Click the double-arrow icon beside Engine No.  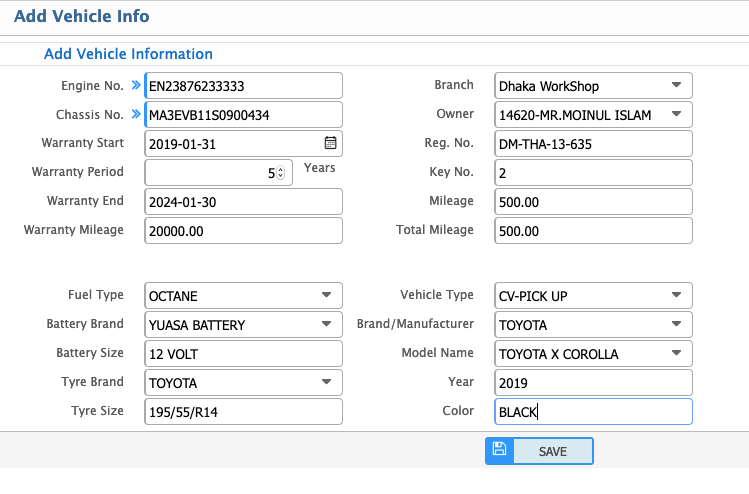click(x=136, y=86)
